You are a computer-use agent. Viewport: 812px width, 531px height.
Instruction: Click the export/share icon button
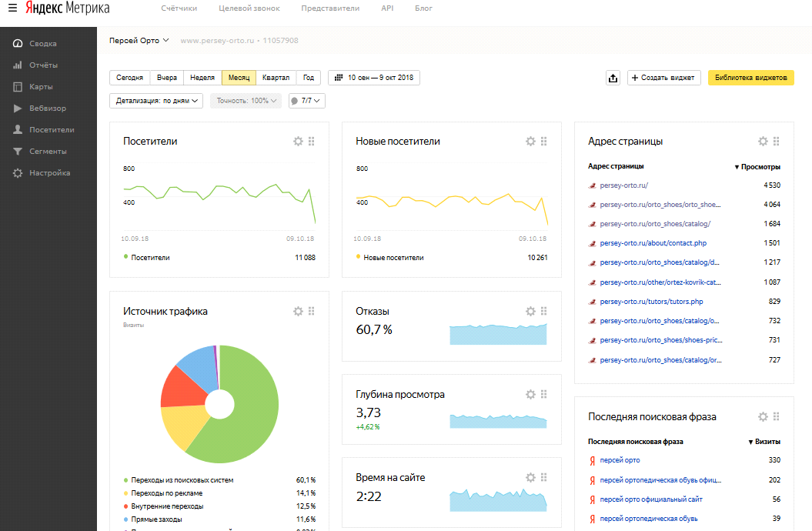tap(613, 78)
